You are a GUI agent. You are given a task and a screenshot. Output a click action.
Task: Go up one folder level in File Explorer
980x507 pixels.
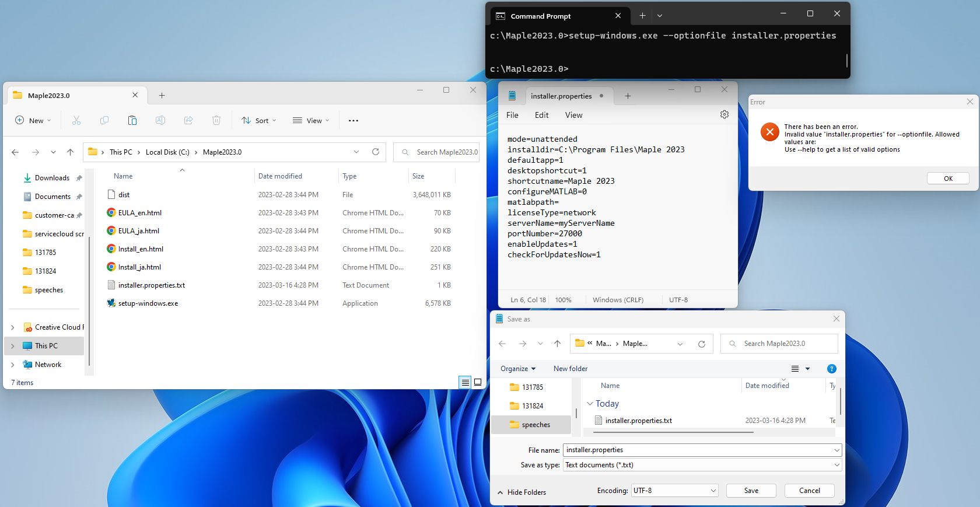tap(71, 152)
